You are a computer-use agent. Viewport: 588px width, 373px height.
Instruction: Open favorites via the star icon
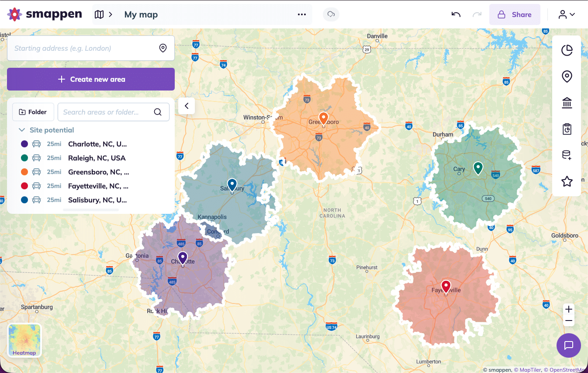point(567,181)
